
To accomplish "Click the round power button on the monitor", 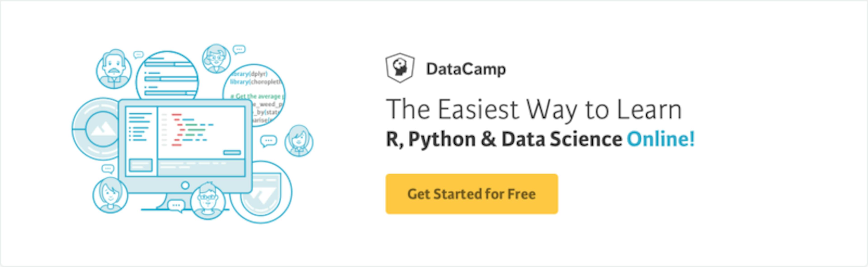I will (x=185, y=185).
